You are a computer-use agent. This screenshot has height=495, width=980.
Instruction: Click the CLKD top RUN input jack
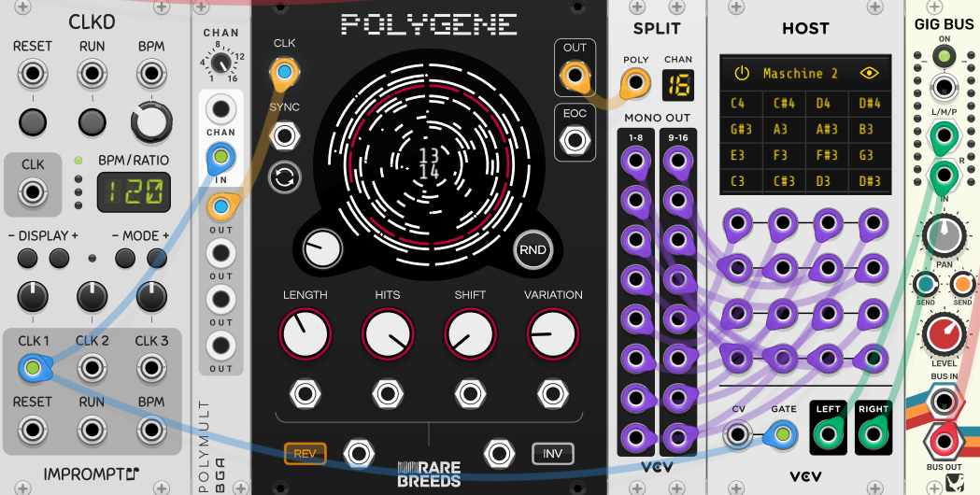(x=92, y=74)
